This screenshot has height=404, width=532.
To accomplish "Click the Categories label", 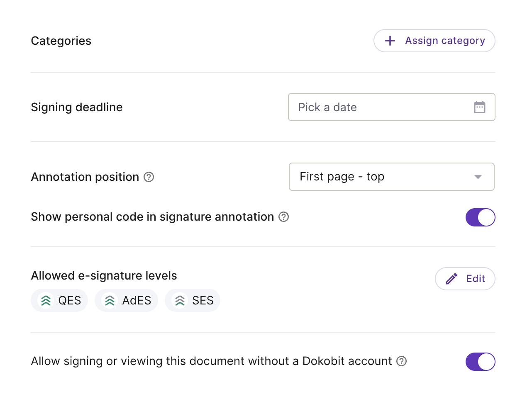I will [61, 41].
